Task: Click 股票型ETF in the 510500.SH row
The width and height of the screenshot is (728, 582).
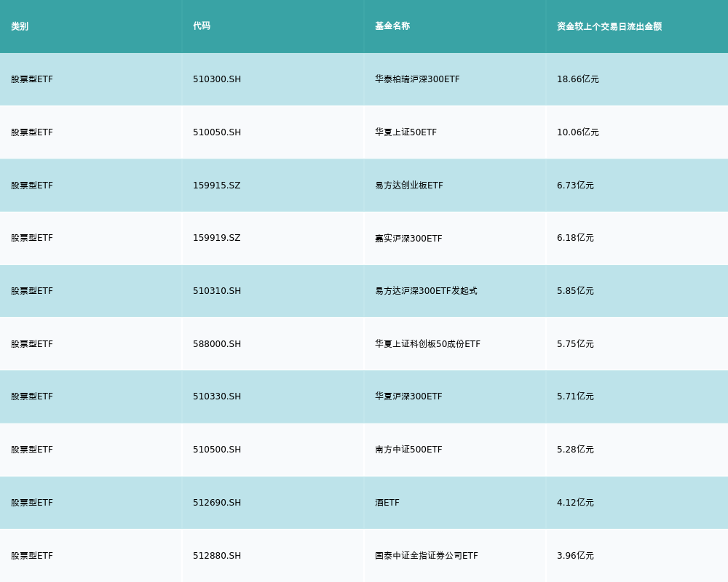Action: coord(32,450)
